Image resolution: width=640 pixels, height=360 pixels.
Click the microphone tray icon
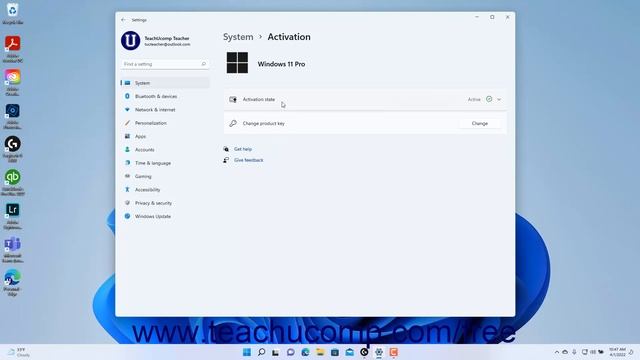[574, 352]
